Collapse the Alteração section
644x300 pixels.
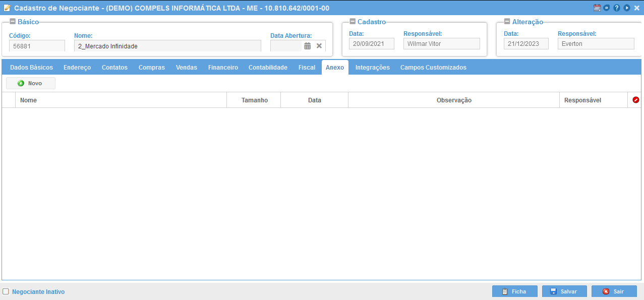507,22
